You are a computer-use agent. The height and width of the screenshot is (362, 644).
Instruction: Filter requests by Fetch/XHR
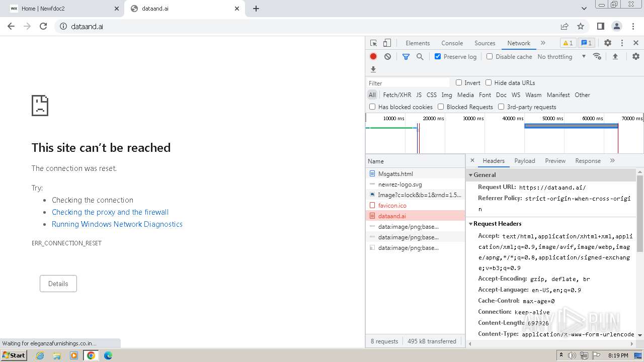pyautogui.click(x=397, y=95)
